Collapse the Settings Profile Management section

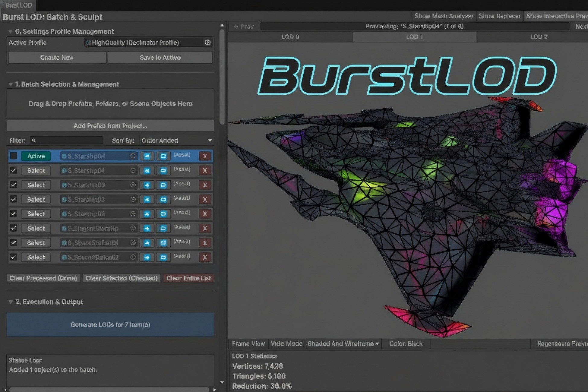pyautogui.click(x=11, y=31)
